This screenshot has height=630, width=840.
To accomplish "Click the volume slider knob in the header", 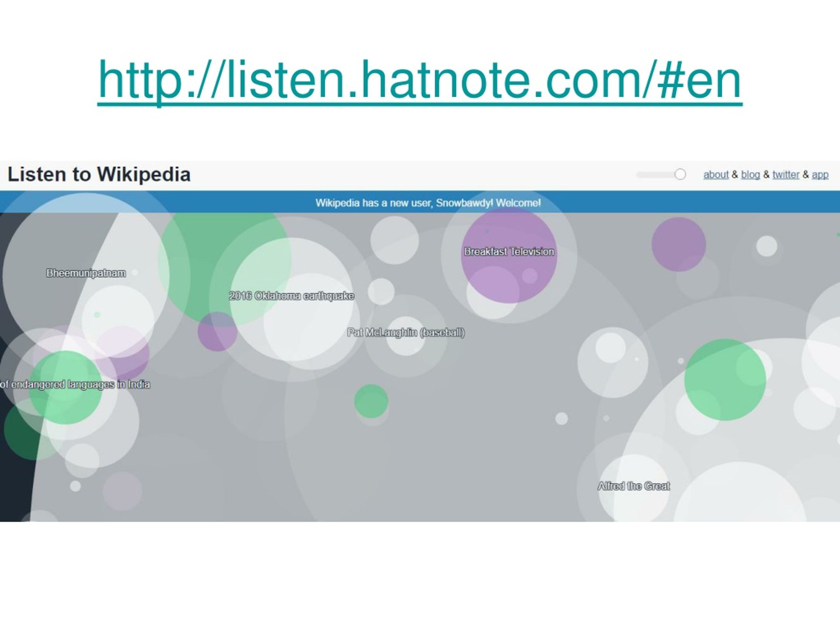I will click(680, 174).
